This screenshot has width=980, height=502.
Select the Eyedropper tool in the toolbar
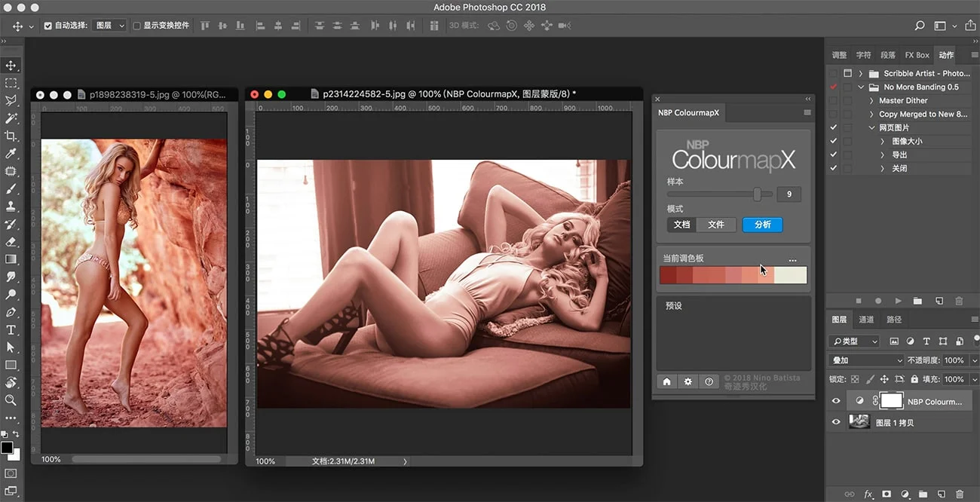[x=11, y=154]
